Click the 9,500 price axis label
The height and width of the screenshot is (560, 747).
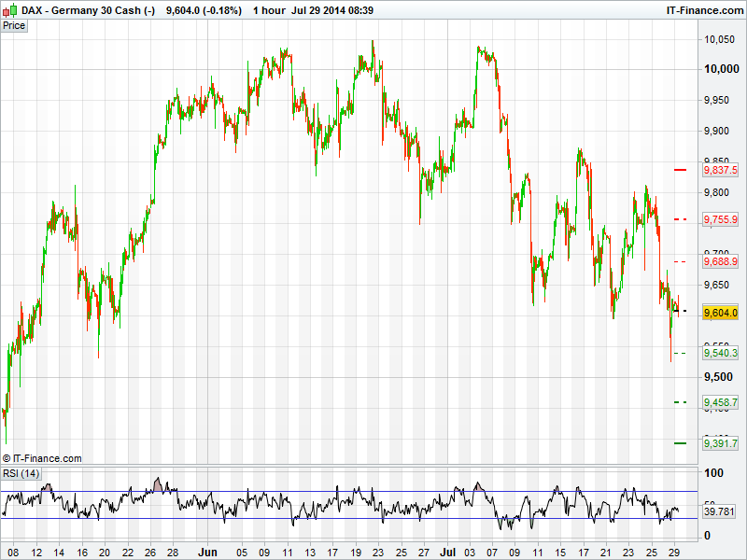(718, 377)
